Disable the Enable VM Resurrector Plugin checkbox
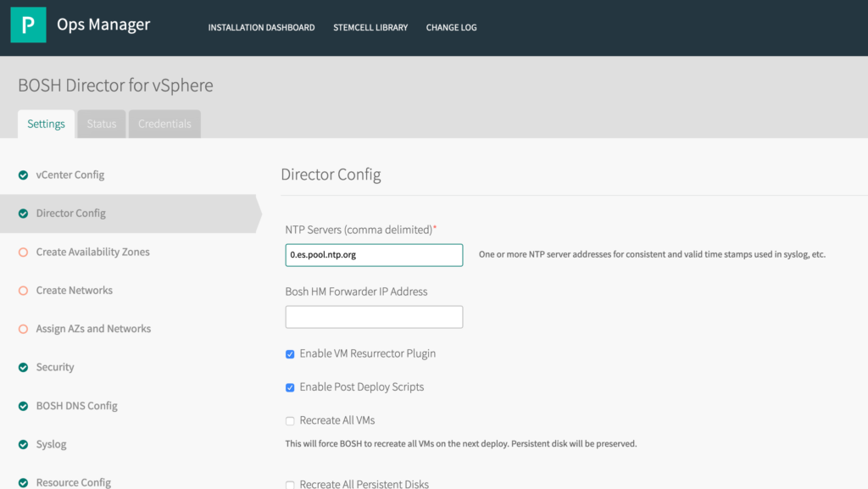Viewport: 868px width, 489px height. coord(290,353)
